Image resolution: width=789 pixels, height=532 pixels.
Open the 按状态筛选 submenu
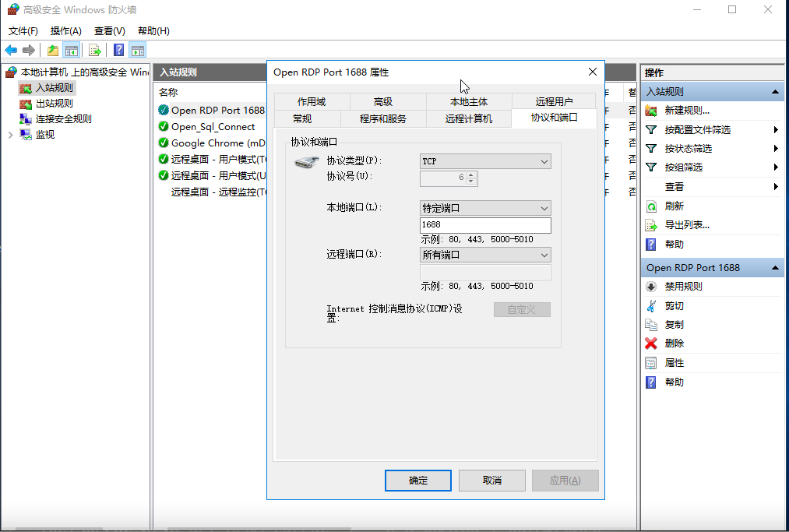tap(713, 149)
